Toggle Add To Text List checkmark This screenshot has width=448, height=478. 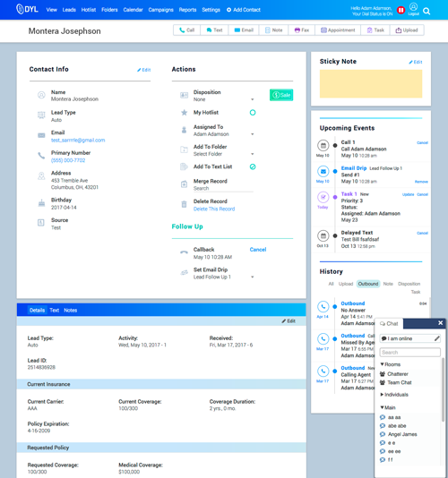(253, 166)
